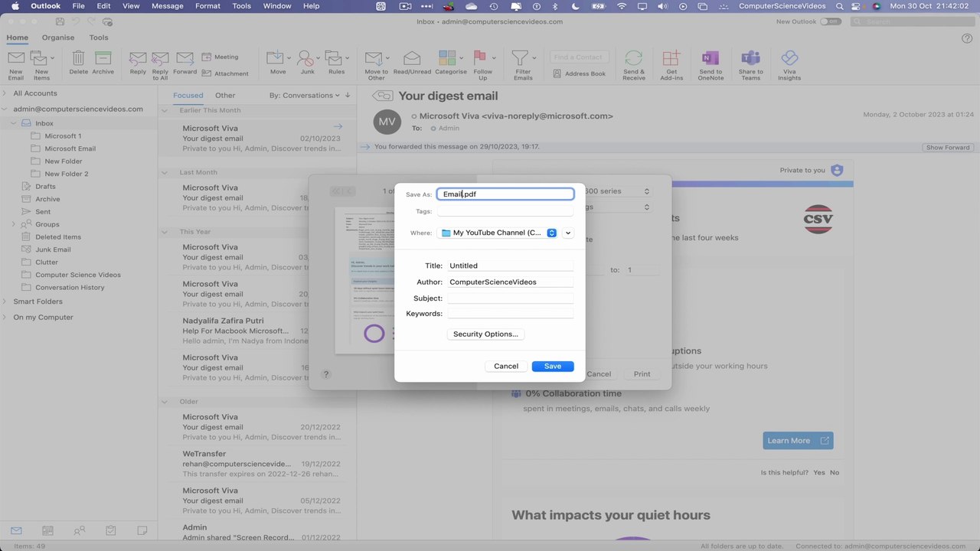Viewport: 980px width, 551px height.
Task: Open the Where location dropdown
Action: (x=498, y=233)
